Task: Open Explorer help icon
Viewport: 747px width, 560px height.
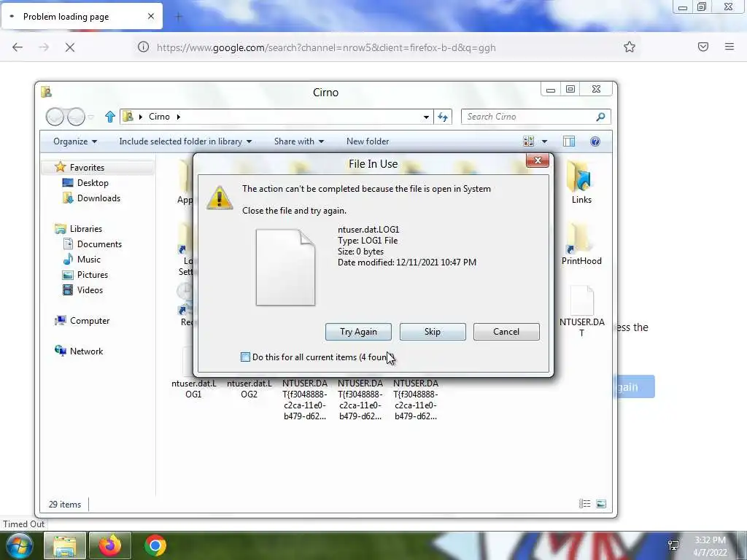Action: pos(595,141)
